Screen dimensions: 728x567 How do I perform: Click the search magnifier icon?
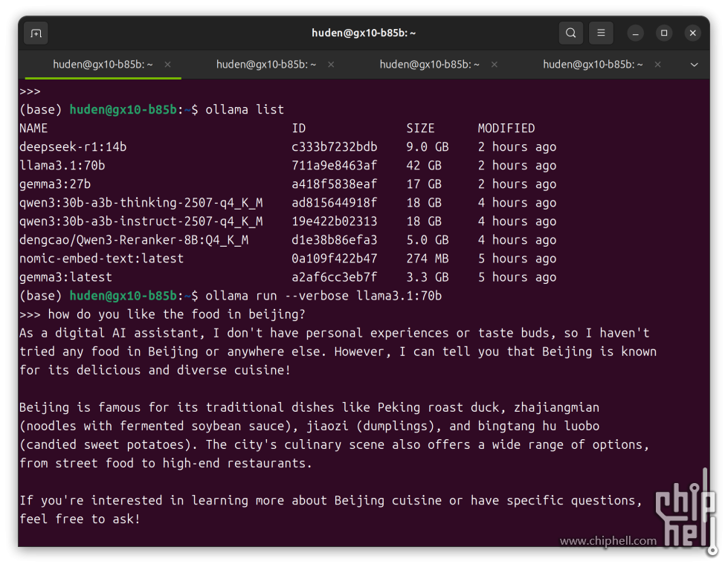(x=570, y=33)
